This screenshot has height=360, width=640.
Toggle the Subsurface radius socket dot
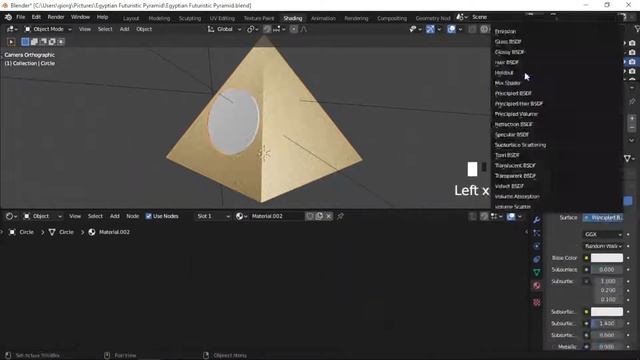click(x=587, y=281)
